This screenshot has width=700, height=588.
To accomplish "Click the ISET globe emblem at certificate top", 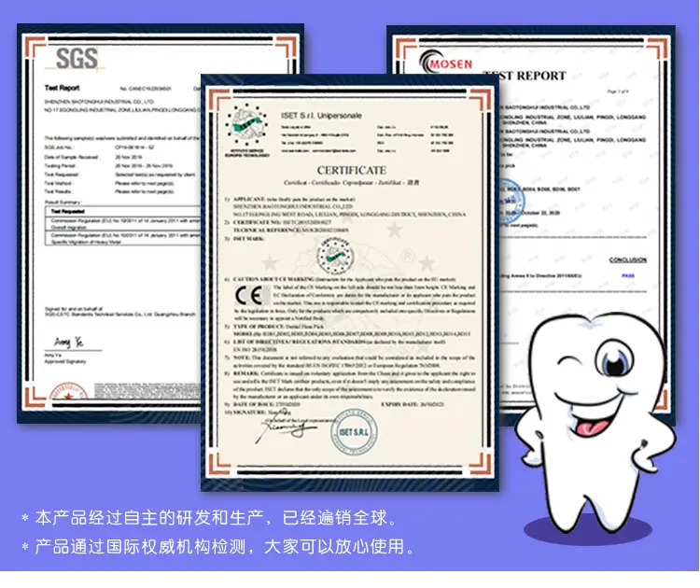I will (246, 124).
